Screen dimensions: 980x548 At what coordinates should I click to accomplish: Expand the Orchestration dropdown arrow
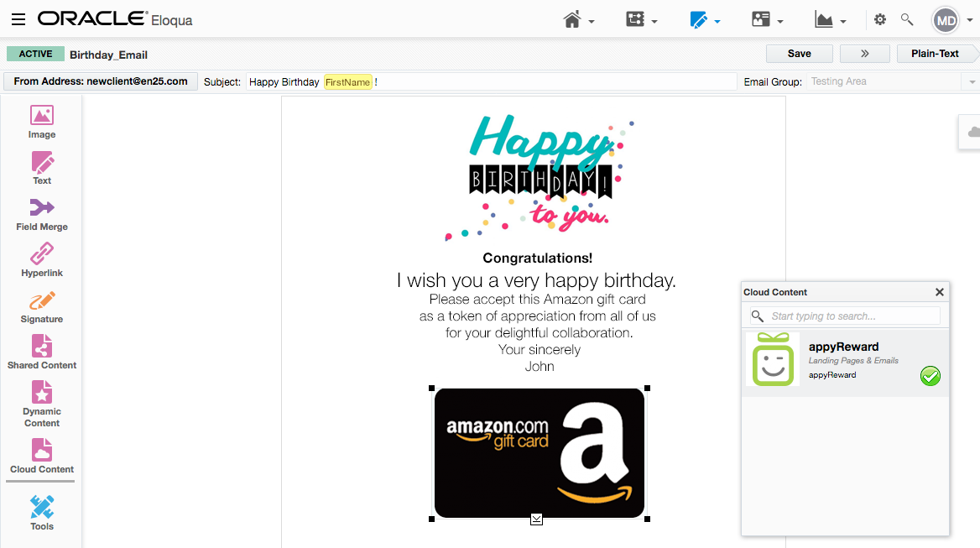[654, 22]
